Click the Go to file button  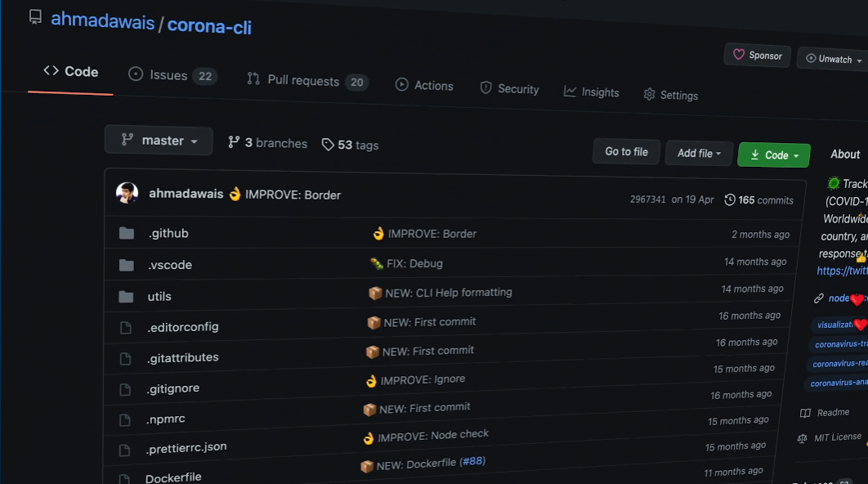[x=626, y=152]
